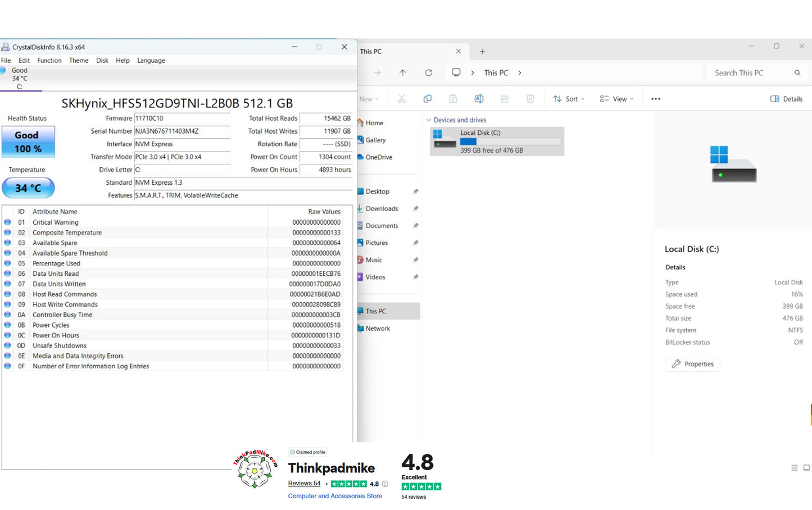Switch to large icons view bottom-right
This screenshot has height=510, width=812.
click(806, 468)
